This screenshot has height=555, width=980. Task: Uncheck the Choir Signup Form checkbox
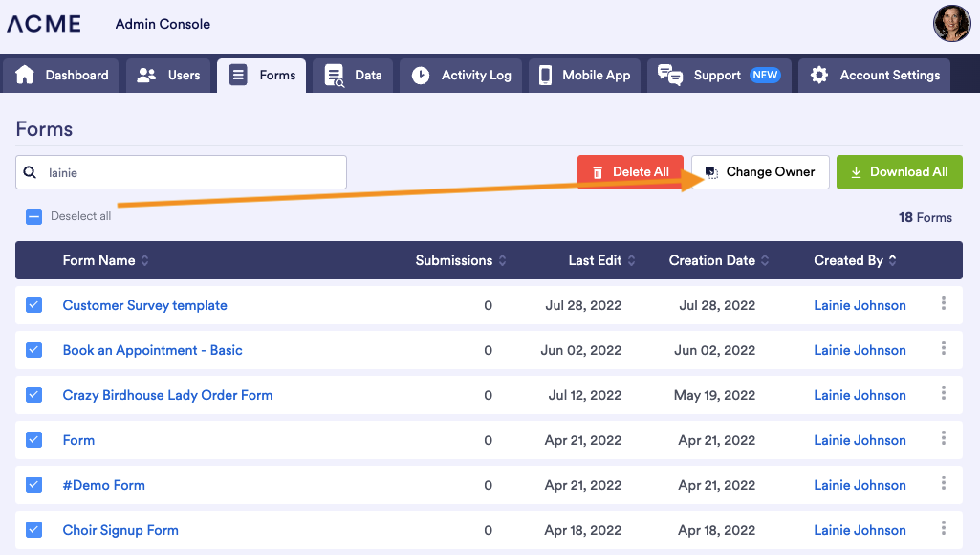[33, 529]
